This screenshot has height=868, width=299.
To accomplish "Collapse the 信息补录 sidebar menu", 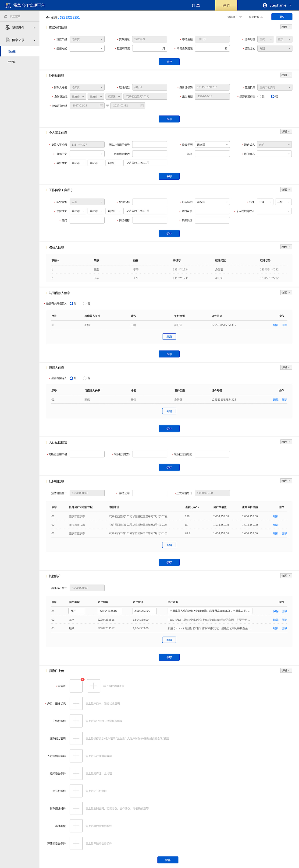I will [20, 40].
